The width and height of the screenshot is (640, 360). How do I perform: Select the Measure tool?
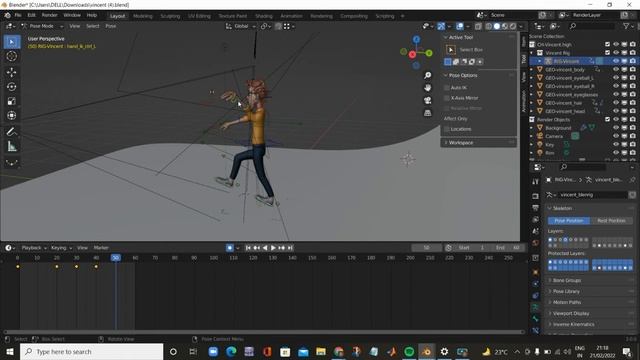pos(12,146)
